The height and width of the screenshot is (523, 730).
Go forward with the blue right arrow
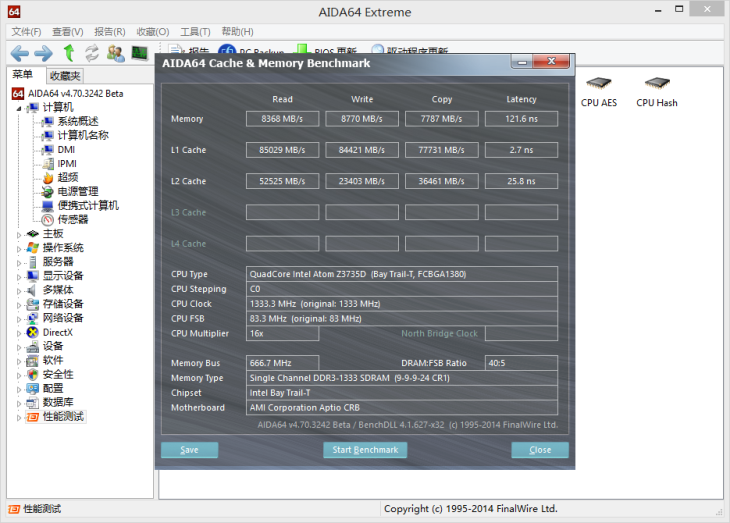pos(44,54)
